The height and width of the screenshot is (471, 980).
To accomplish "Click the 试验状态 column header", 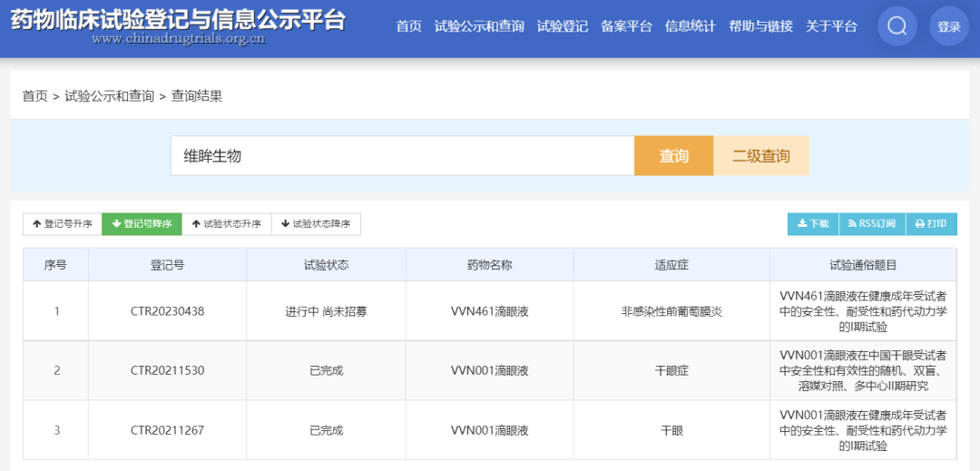I will pos(327,265).
